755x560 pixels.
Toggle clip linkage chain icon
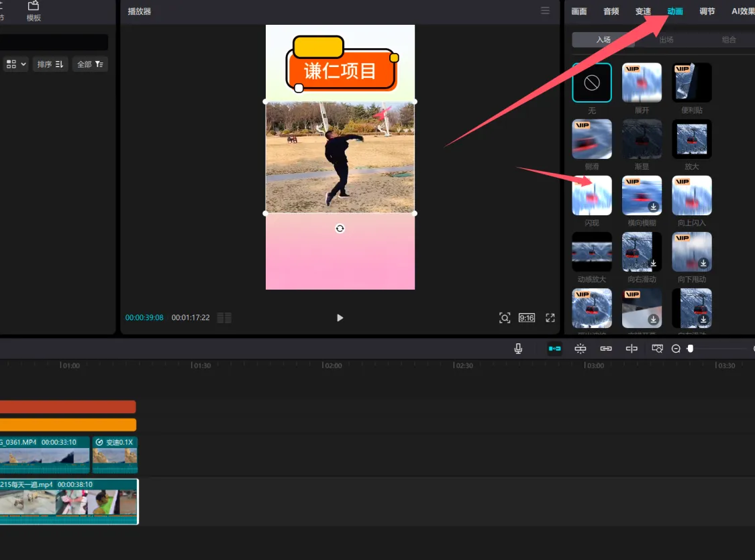click(x=606, y=349)
